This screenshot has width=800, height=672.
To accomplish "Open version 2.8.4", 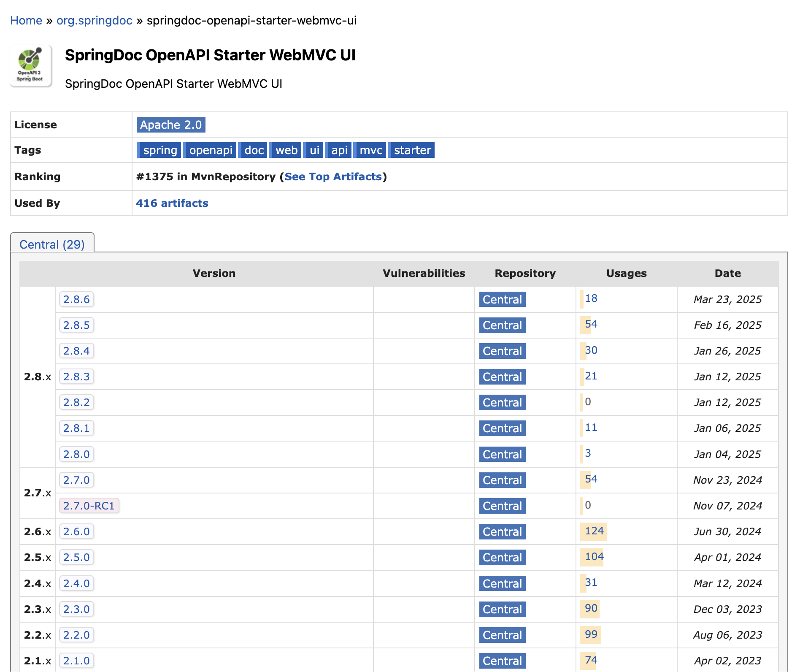I will point(76,351).
